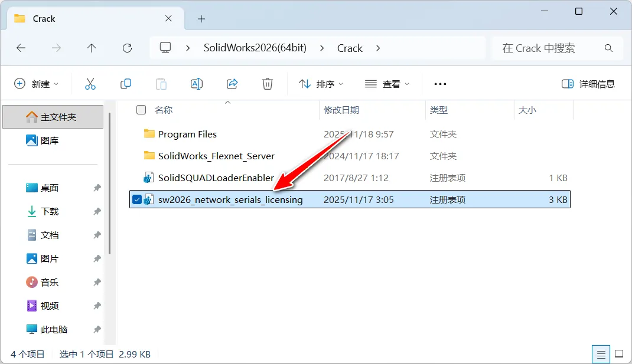Open the 排序 (Sort) dropdown
Screen dimensions: 632x364
(321, 84)
